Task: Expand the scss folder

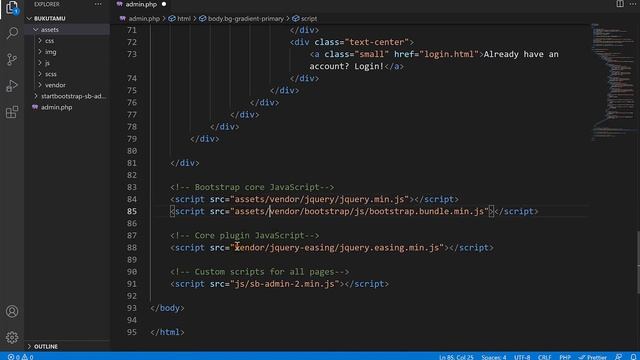Action: (51, 74)
